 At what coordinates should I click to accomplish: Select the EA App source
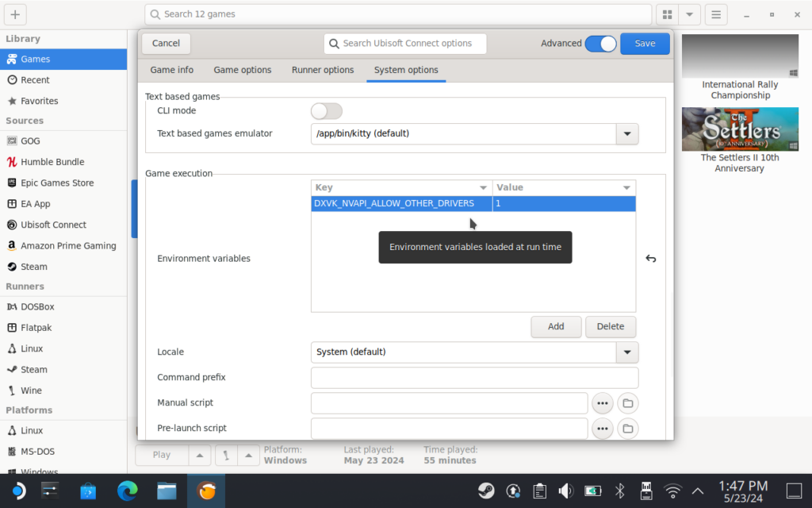[x=63, y=204]
